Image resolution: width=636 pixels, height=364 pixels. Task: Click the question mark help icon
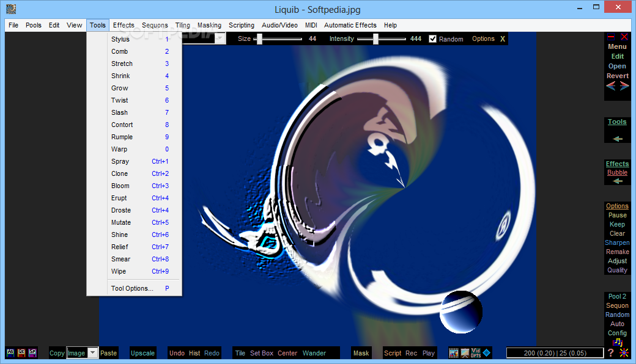611,352
